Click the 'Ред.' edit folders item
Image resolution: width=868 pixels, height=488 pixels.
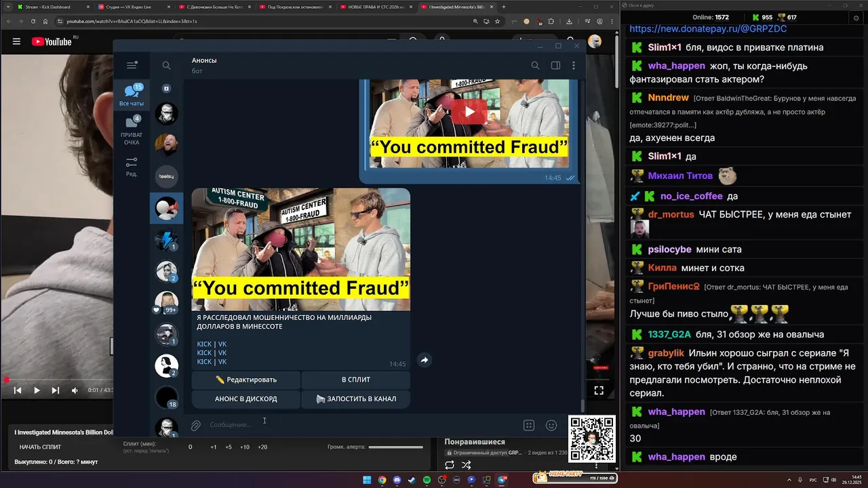point(132,167)
